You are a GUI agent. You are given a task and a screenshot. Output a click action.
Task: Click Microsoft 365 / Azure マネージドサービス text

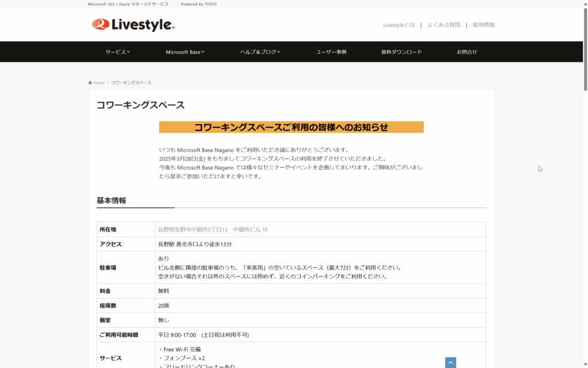point(128,4)
